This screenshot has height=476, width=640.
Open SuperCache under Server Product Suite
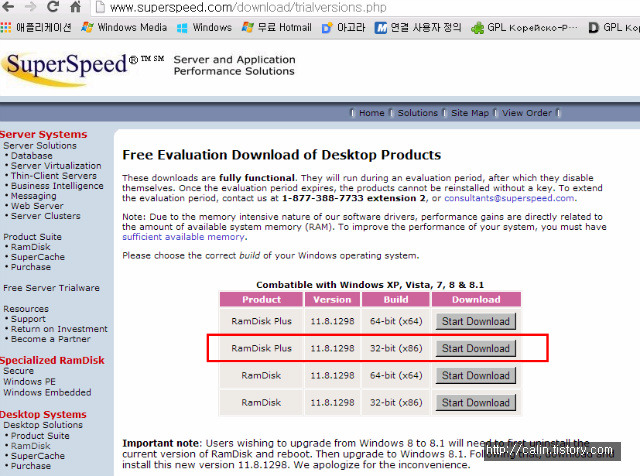tap(38, 257)
